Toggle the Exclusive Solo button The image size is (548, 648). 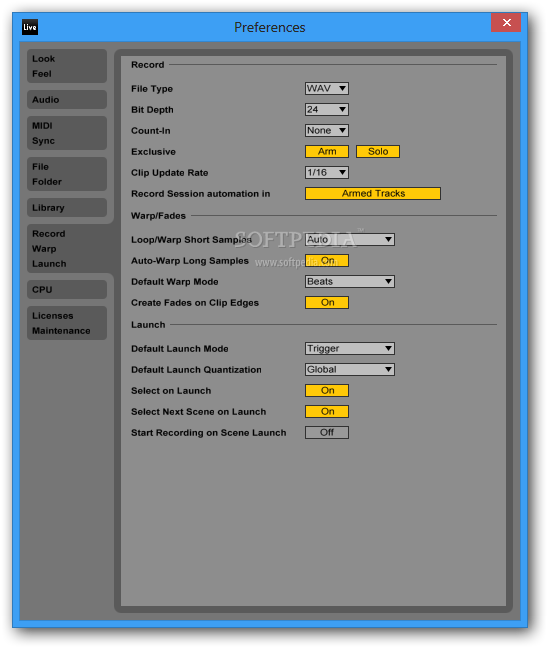[x=378, y=151]
